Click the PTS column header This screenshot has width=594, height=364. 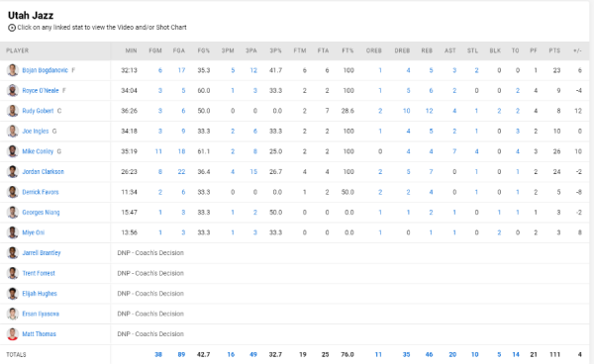click(554, 50)
